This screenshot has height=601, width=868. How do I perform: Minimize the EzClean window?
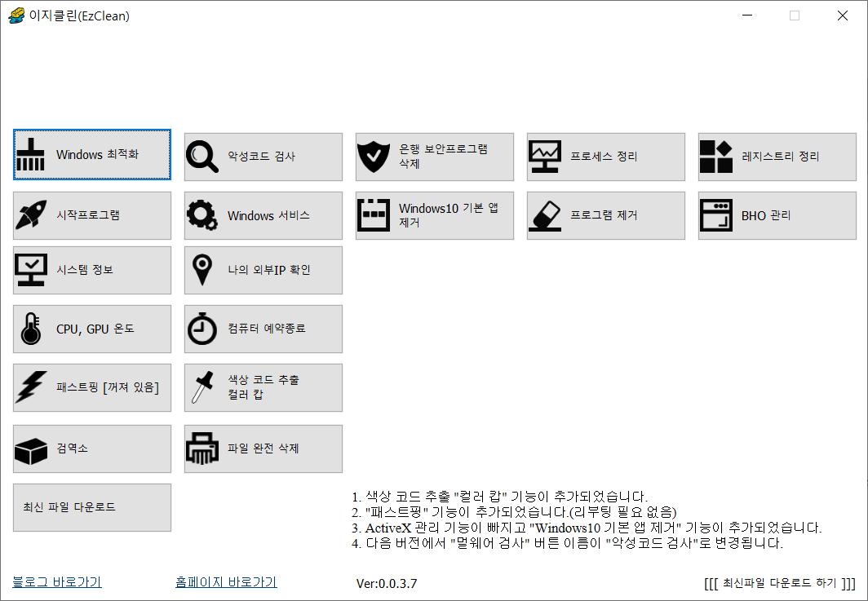click(747, 15)
